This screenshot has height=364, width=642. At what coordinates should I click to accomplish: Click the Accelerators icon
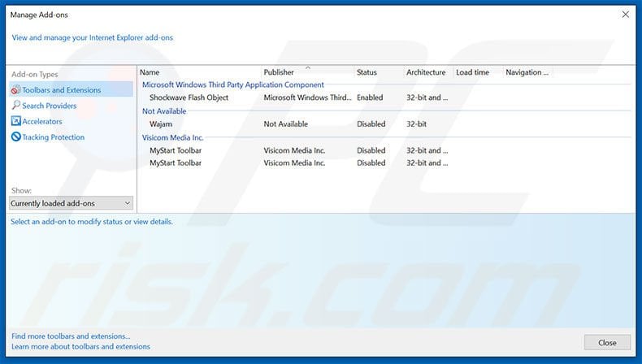pos(16,121)
